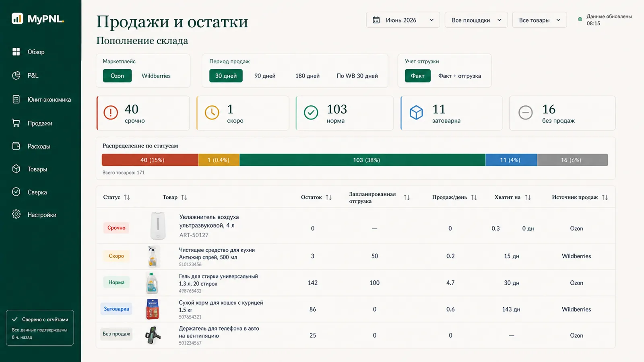The image size is (644, 362).
Task: Click the minus circle icon on без продаж card
Action: click(525, 113)
